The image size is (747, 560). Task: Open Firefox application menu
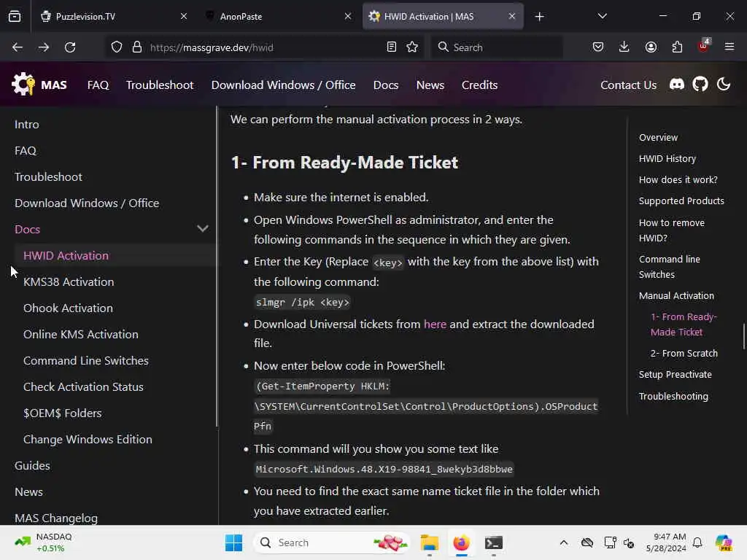pos(729,47)
